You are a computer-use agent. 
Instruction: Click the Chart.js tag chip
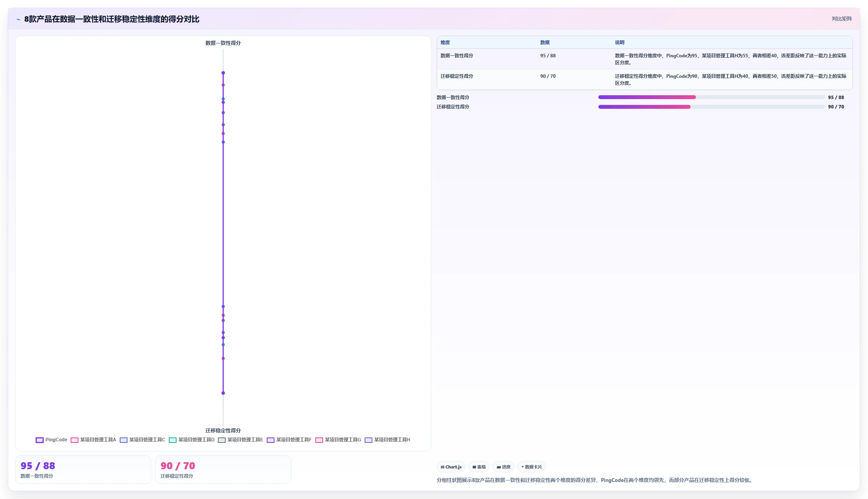(x=451, y=467)
